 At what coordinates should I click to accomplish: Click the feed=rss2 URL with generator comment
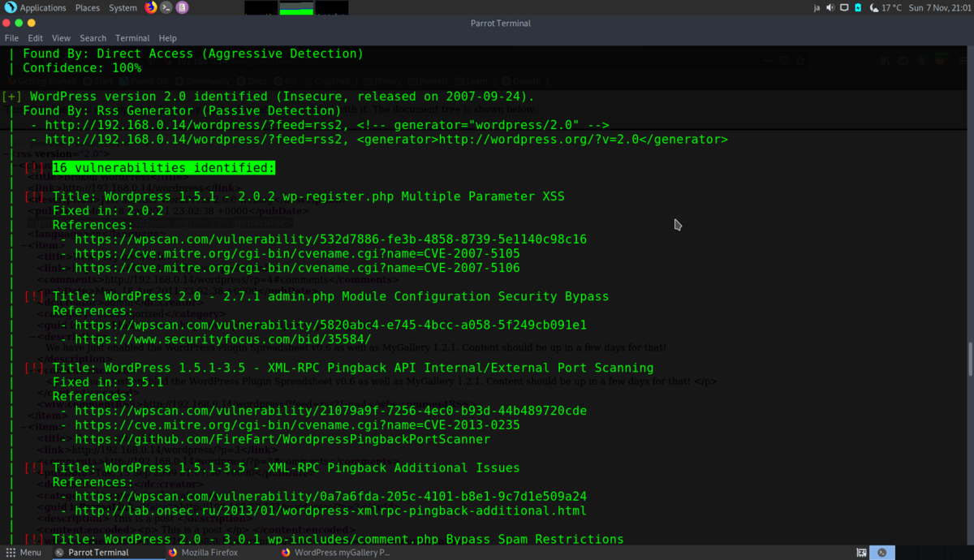[x=327, y=125]
